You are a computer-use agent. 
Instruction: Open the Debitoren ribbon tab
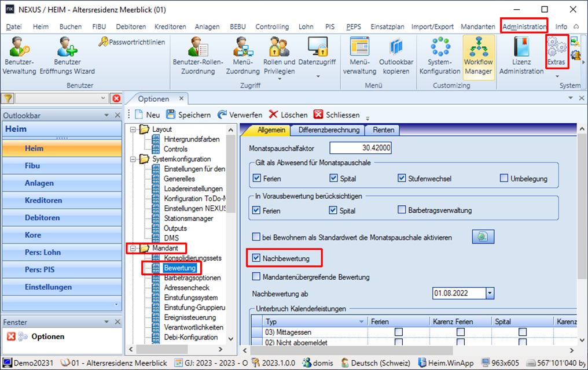tap(131, 27)
